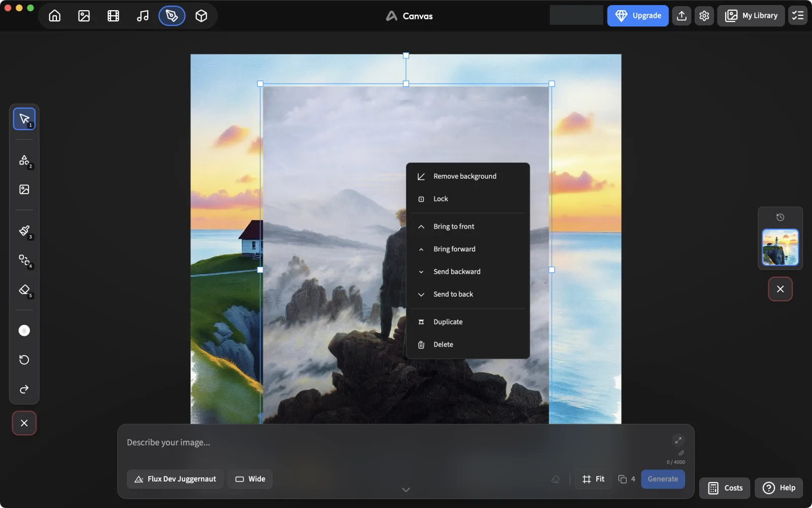Open the task list checklist icon
Image resolution: width=812 pixels, height=508 pixels.
click(x=798, y=16)
